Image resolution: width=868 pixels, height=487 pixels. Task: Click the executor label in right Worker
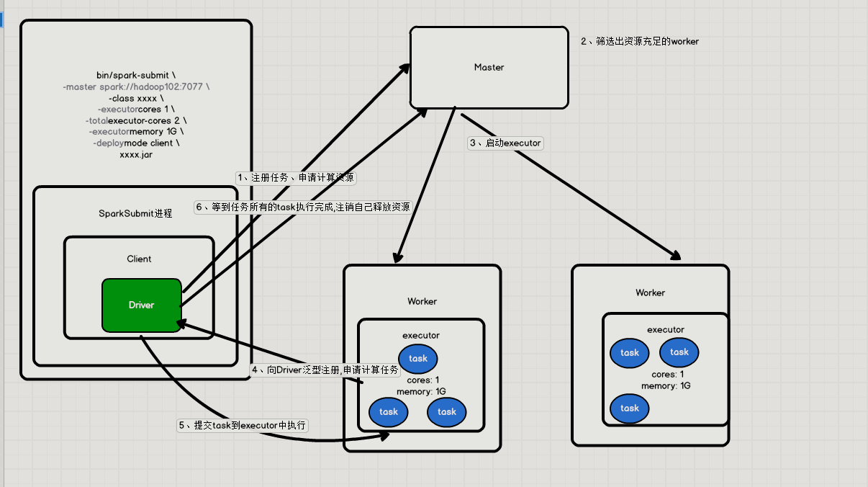[666, 329]
